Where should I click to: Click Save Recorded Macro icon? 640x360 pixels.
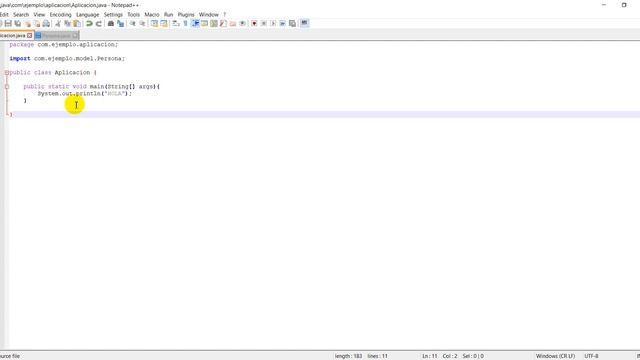coord(292,24)
